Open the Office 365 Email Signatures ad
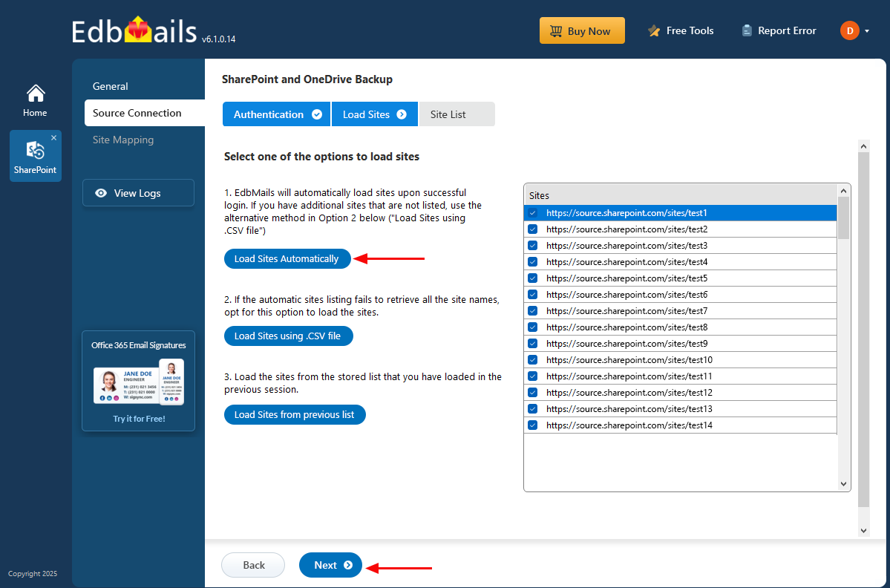Viewport: 890px width, 588px height. pos(139,381)
